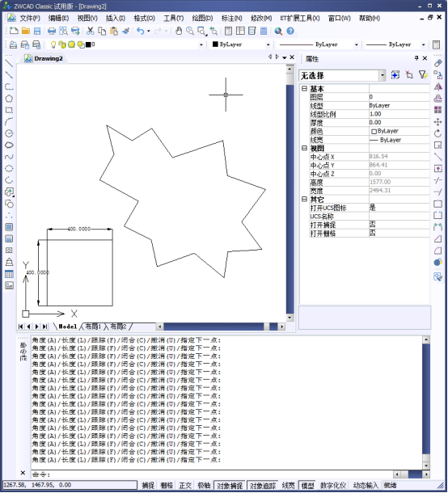Open the undo history dropdown arrow
Image resolution: width=448 pixels, height=493 pixels.
149,31
